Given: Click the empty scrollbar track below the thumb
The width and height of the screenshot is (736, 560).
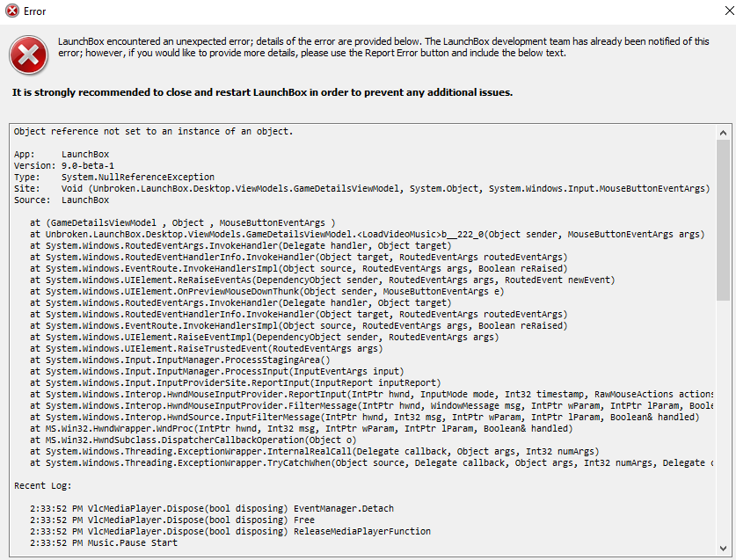Looking at the screenshot, I should [x=723, y=420].
